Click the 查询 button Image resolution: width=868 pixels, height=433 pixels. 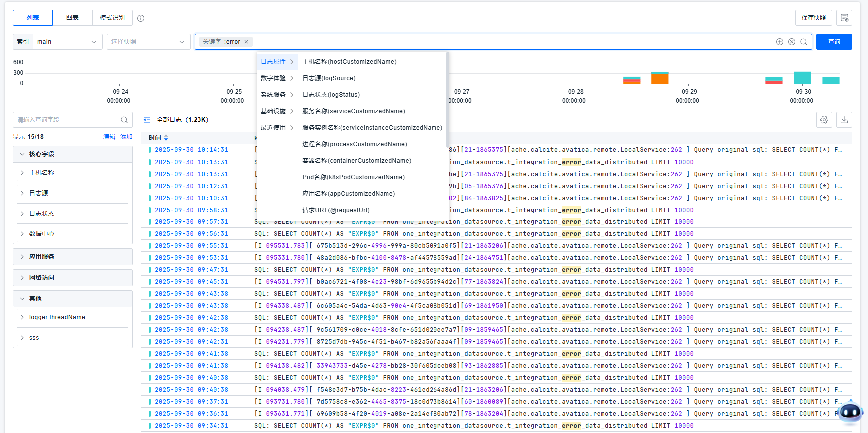[x=834, y=42]
